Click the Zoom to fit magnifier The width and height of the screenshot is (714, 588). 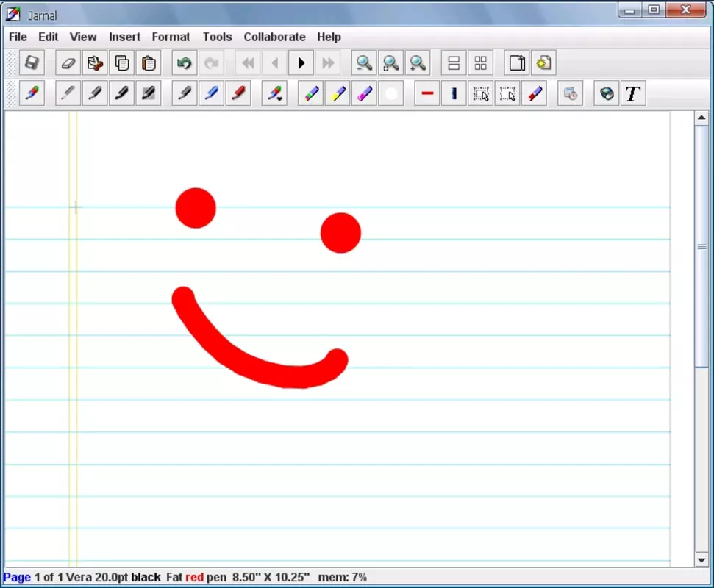coord(391,62)
